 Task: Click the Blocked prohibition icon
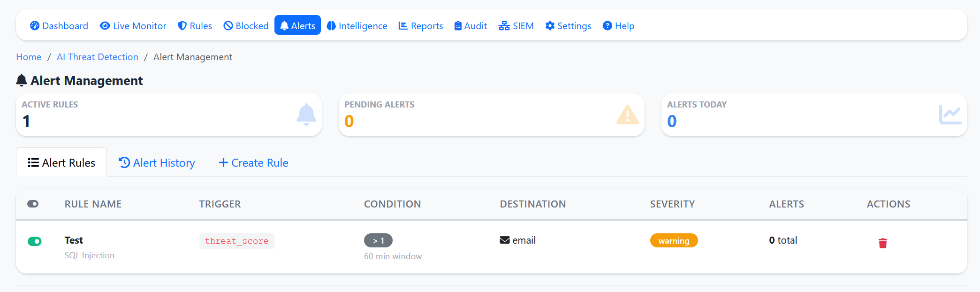point(228,26)
